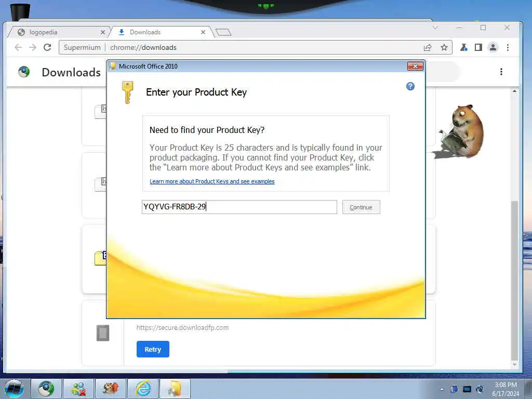
Task: Click the scrollbar up arrow on Downloads
Action: click(514, 91)
